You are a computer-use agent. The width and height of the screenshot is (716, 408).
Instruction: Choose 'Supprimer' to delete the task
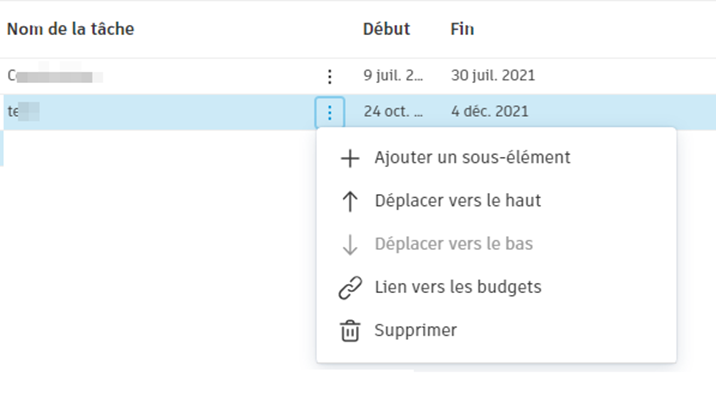[415, 331]
